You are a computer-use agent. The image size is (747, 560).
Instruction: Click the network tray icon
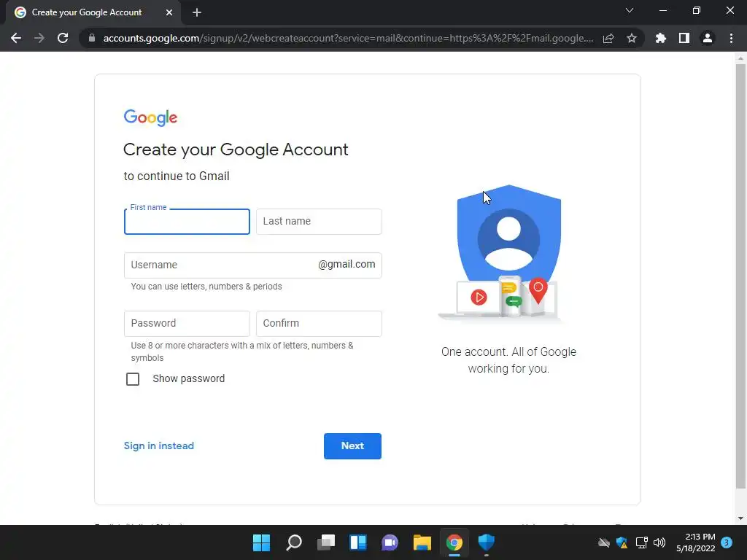pyautogui.click(x=641, y=542)
